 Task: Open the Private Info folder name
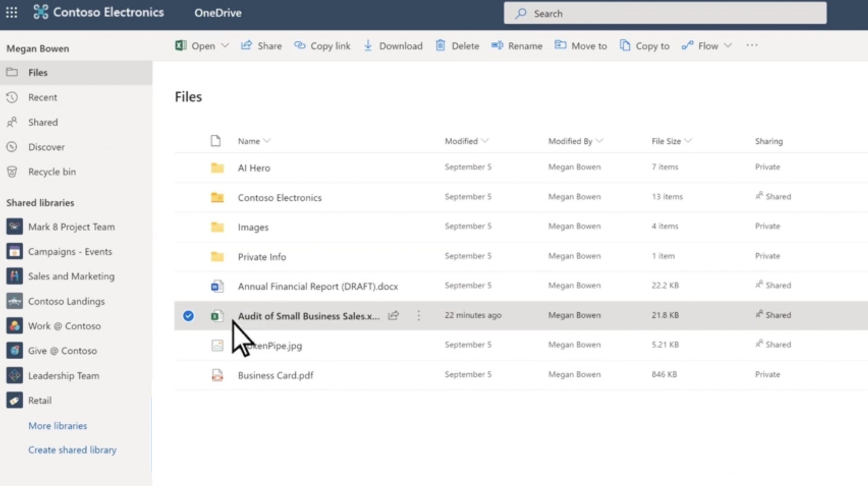262,257
